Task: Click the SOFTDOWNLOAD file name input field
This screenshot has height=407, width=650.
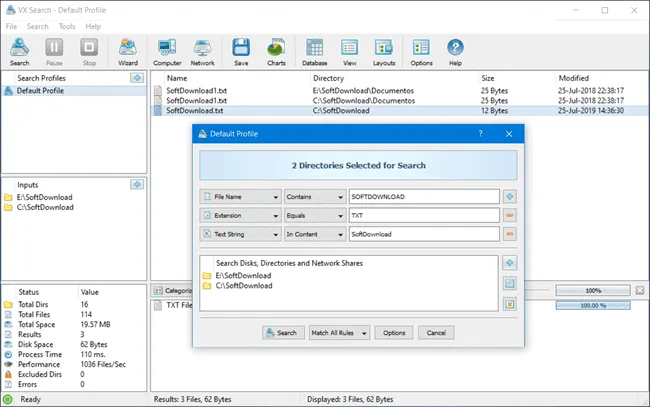Action: [x=424, y=196]
